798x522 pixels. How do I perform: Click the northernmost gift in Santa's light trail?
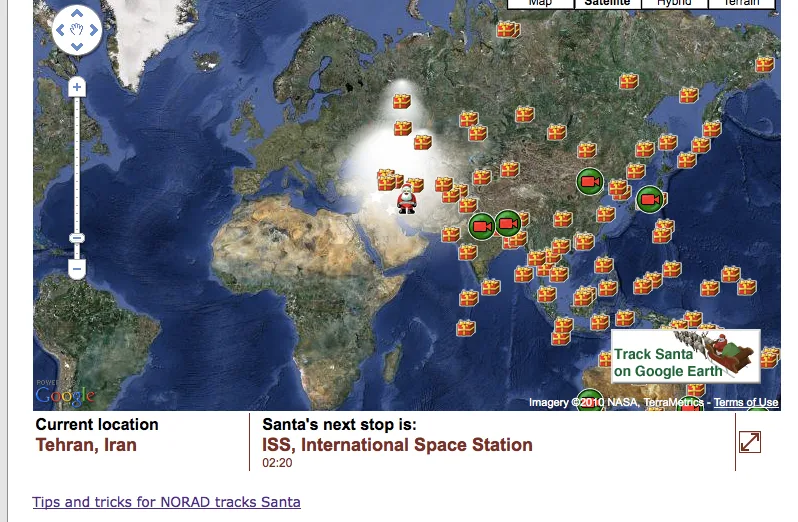(402, 101)
